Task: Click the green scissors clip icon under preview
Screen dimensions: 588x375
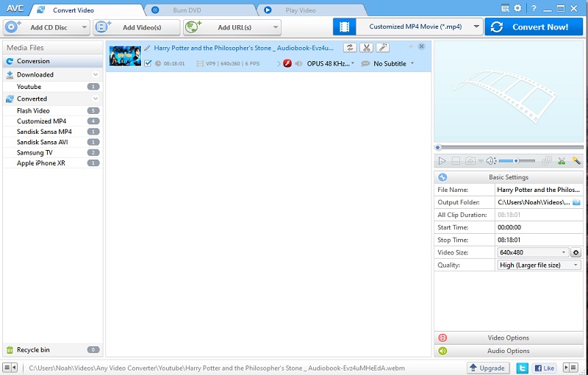Action: (x=562, y=161)
